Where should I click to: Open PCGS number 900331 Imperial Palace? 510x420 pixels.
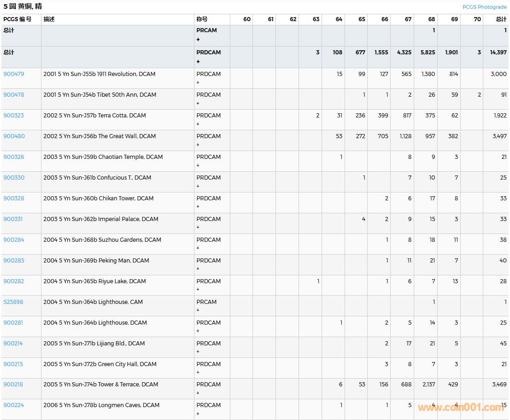click(13, 219)
